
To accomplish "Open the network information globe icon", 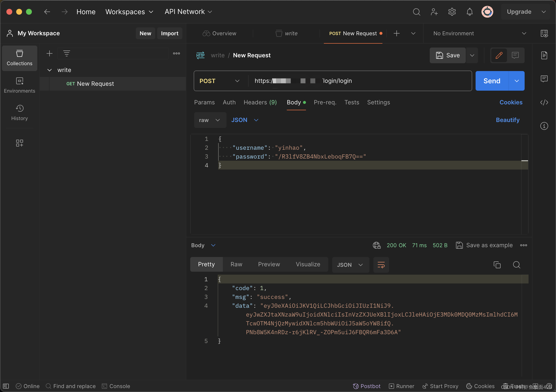I will 377,245.
